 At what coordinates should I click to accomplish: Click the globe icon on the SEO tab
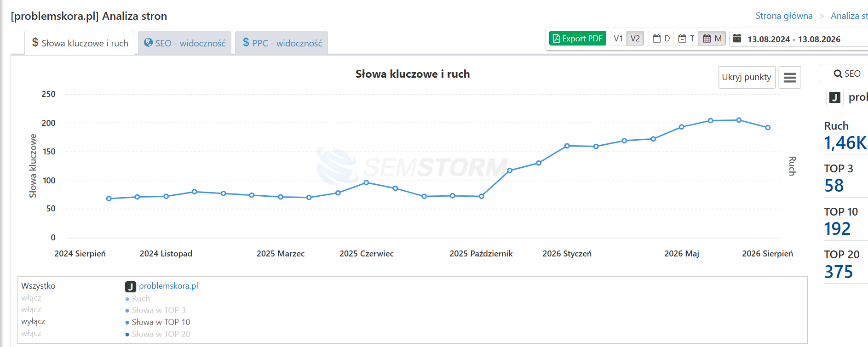pyautogui.click(x=148, y=43)
